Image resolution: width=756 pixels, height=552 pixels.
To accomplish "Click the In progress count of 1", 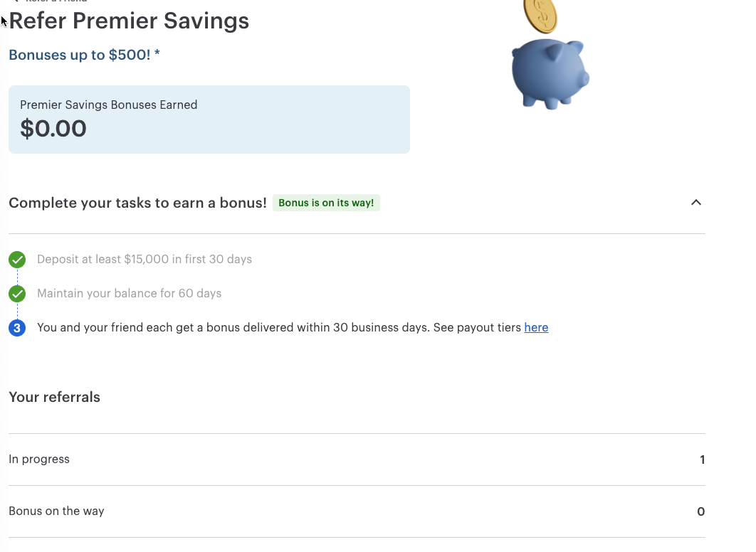I will point(702,460).
